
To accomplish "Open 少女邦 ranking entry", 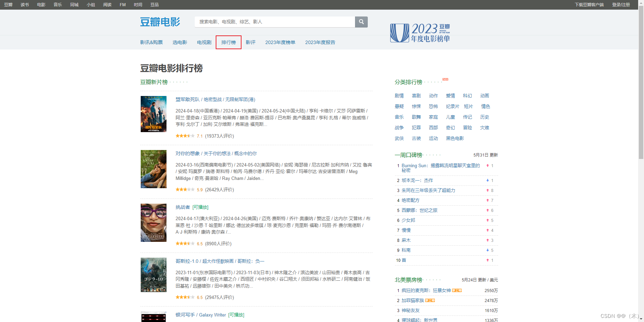I will click(408, 220).
